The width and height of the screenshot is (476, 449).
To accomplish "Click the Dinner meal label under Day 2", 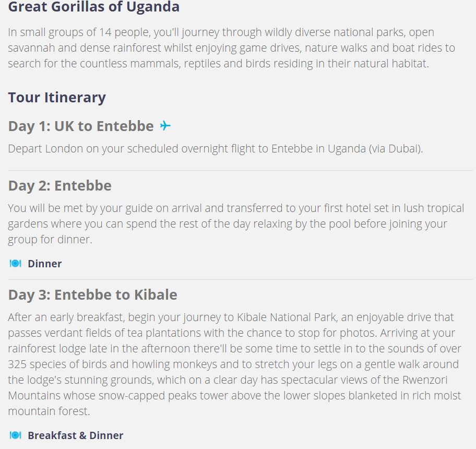I will click(x=45, y=264).
